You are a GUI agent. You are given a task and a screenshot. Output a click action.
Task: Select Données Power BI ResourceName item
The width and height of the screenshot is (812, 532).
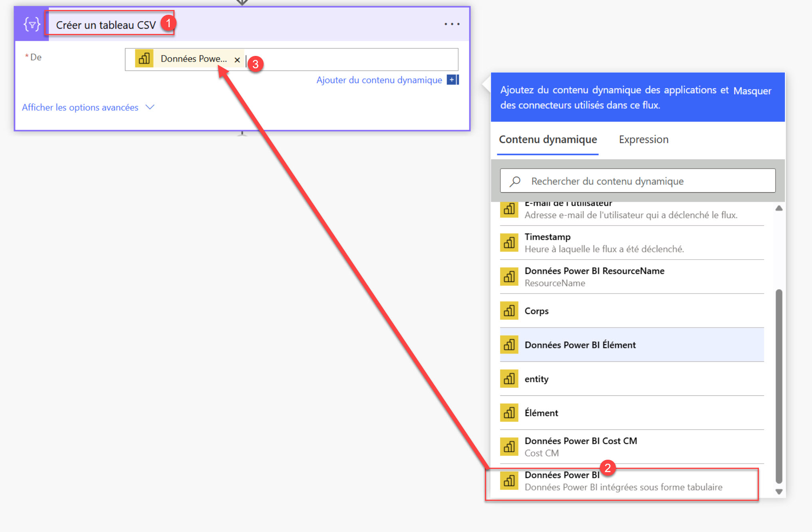(x=632, y=277)
